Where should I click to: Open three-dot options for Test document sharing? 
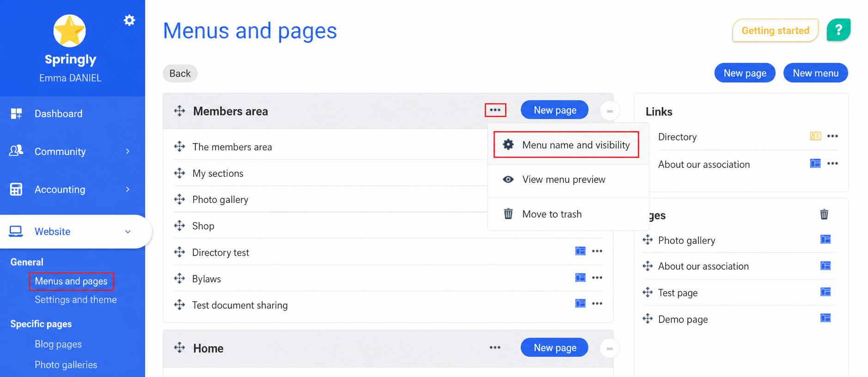[597, 304]
